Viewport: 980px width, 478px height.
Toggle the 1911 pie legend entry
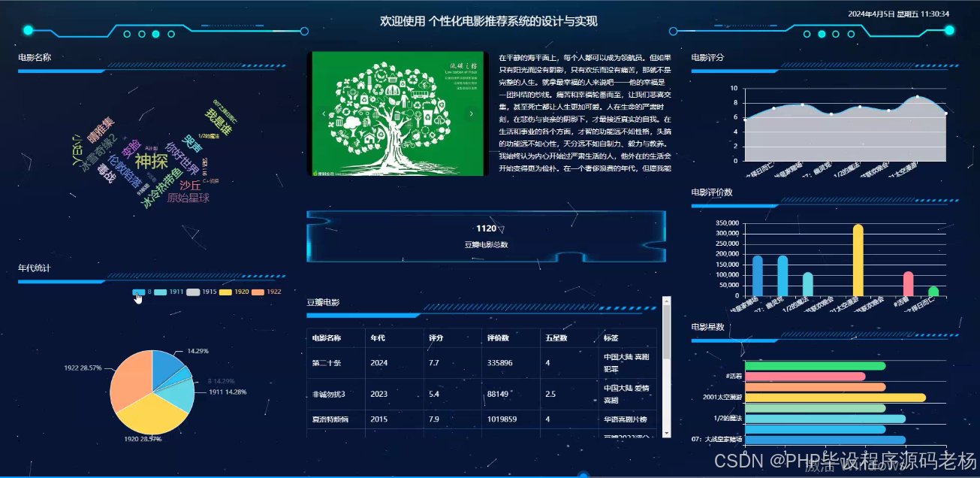coord(169,292)
